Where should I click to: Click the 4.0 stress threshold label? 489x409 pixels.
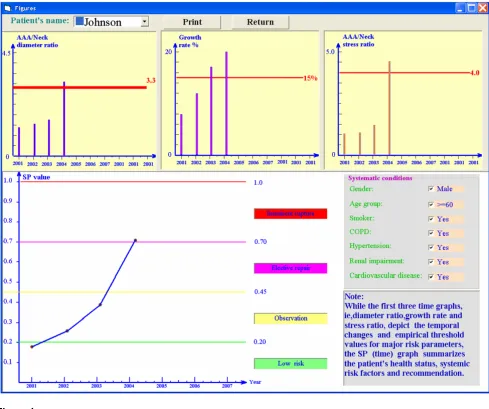click(x=475, y=73)
